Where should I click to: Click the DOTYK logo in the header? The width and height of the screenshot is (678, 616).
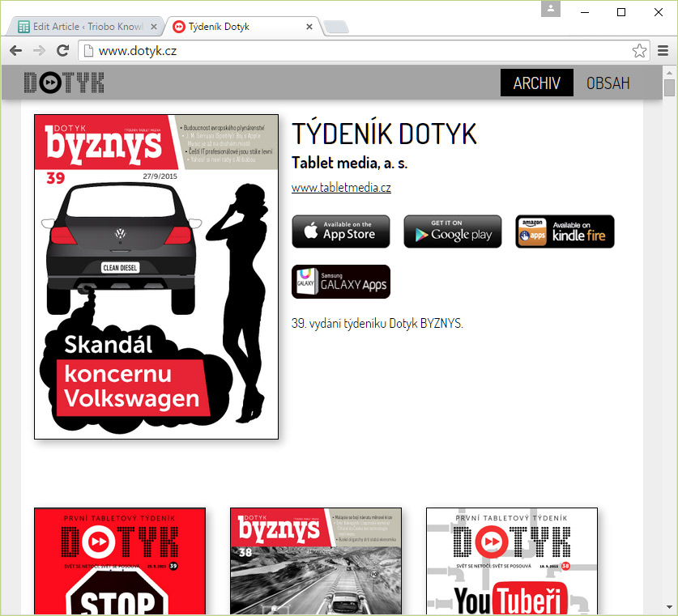click(x=64, y=83)
